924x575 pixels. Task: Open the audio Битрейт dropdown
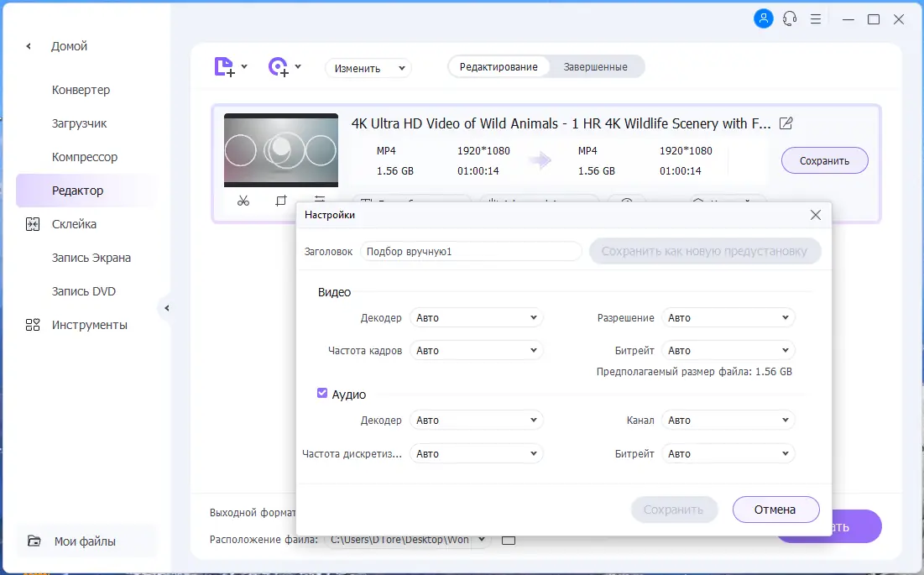(x=728, y=453)
